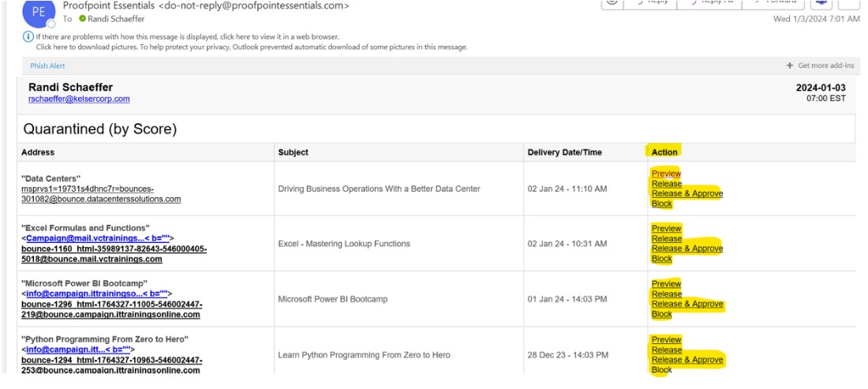This screenshot has height=389, width=868.
Task: Block the Microsoft Power BI Bootcamp sender
Action: point(661,314)
